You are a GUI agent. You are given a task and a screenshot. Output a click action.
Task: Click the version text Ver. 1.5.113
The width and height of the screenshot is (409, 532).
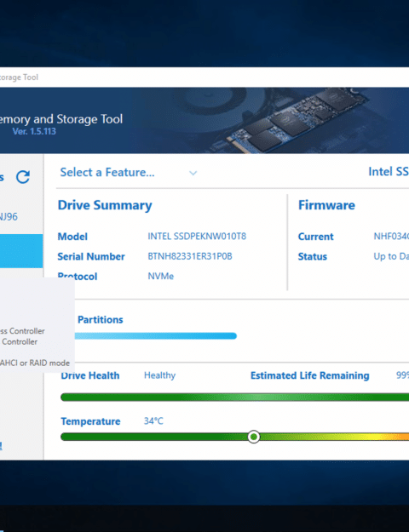pos(34,132)
